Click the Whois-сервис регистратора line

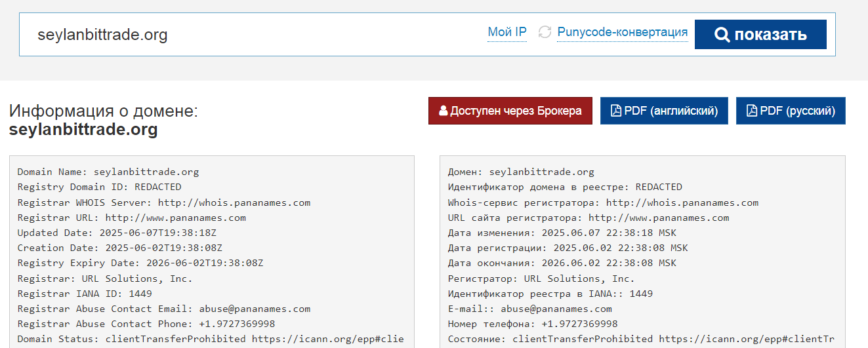point(604,203)
